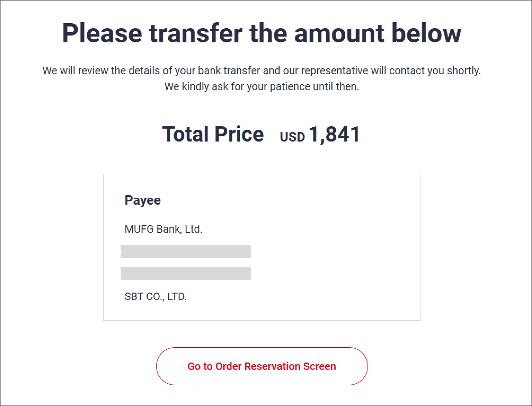This screenshot has height=406, width=532.
Task: Click the word 'Please' in the heading
Action: [x=102, y=33]
